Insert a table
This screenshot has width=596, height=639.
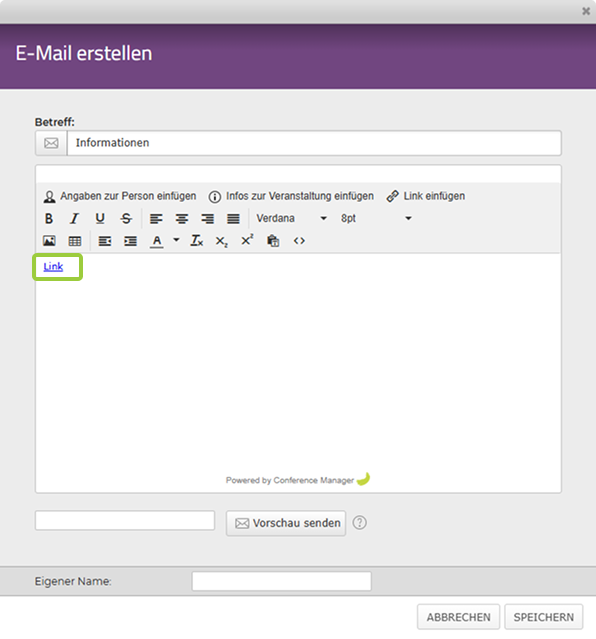pyautogui.click(x=75, y=241)
